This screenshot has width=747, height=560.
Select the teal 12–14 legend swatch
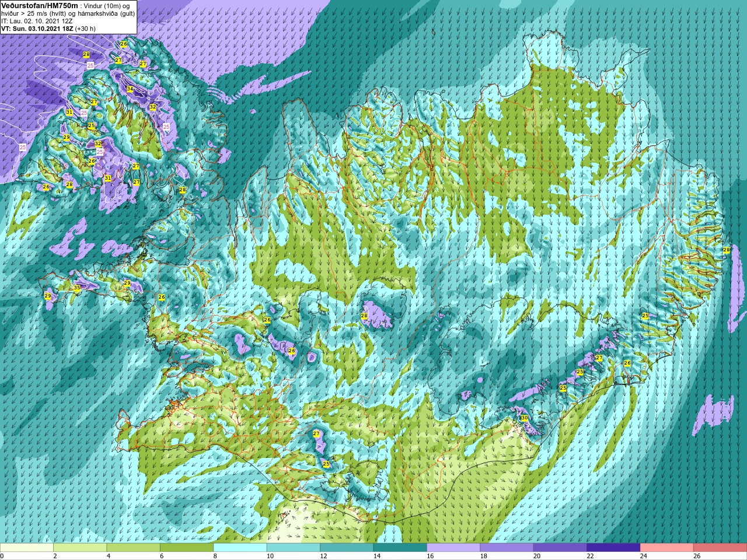[347, 548]
